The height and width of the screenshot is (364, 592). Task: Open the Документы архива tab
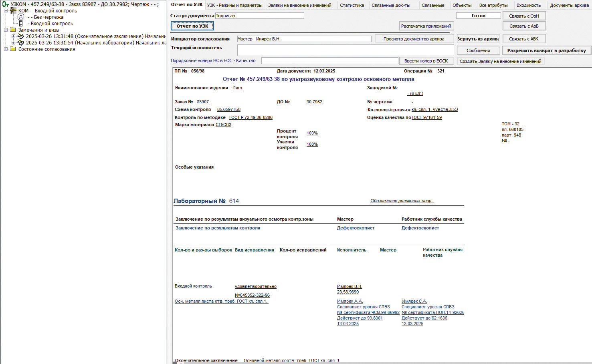569,5
